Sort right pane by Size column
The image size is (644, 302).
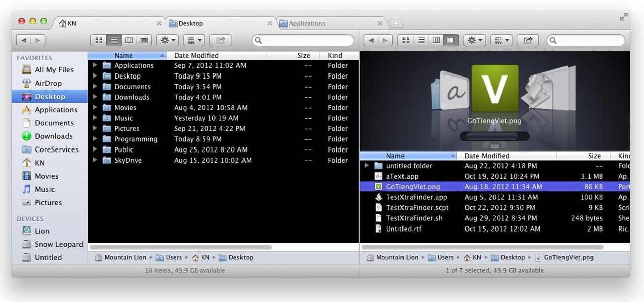584,156
